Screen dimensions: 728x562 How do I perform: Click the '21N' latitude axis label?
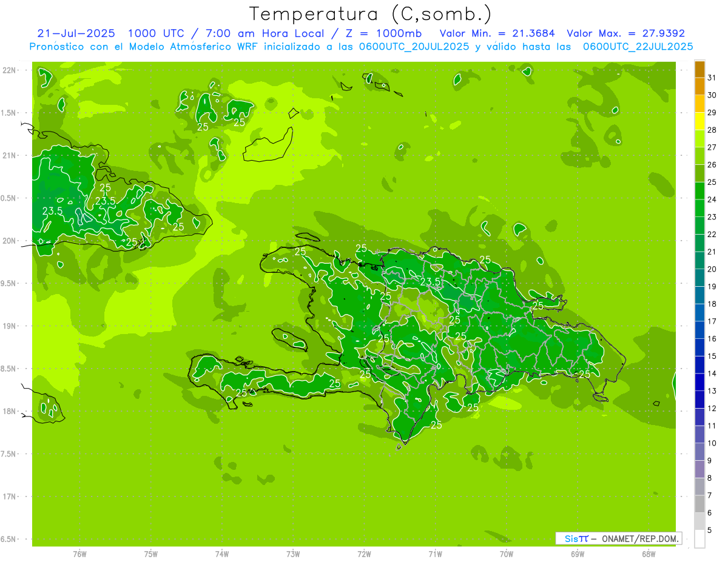(x=8, y=155)
